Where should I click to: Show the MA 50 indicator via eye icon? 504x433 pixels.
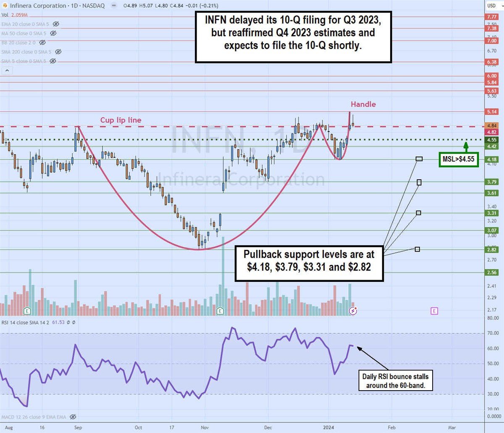tap(53, 33)
